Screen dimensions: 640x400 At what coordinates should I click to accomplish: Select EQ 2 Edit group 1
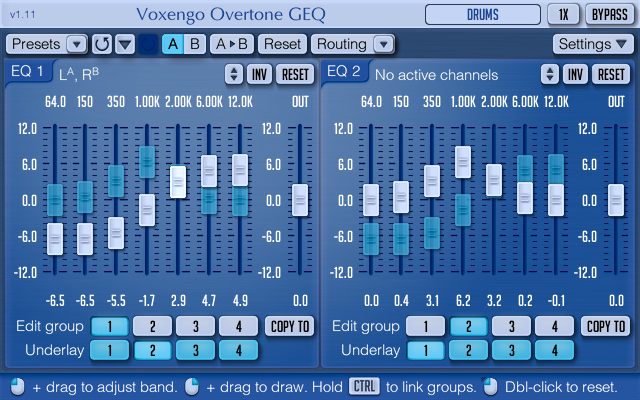pyautogui.click(x=426, y=326)
